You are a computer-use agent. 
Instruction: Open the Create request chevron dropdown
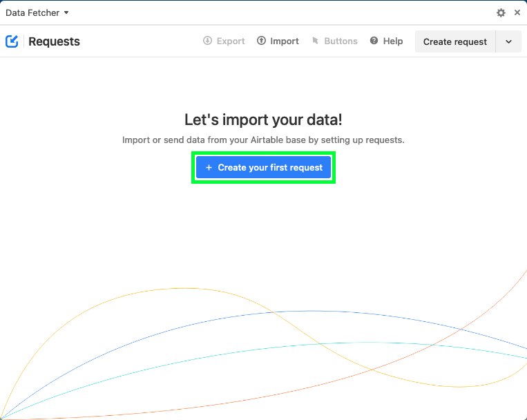508,41
